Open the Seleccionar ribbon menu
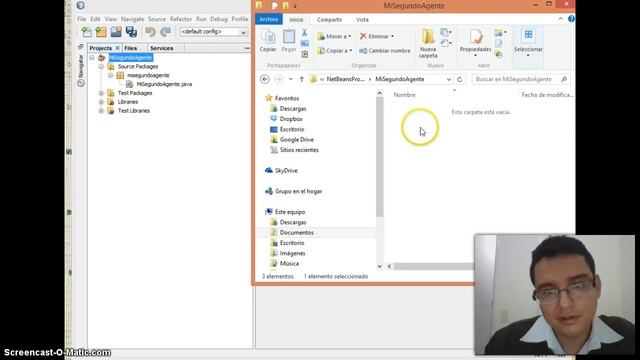 [x=528, y=42]
